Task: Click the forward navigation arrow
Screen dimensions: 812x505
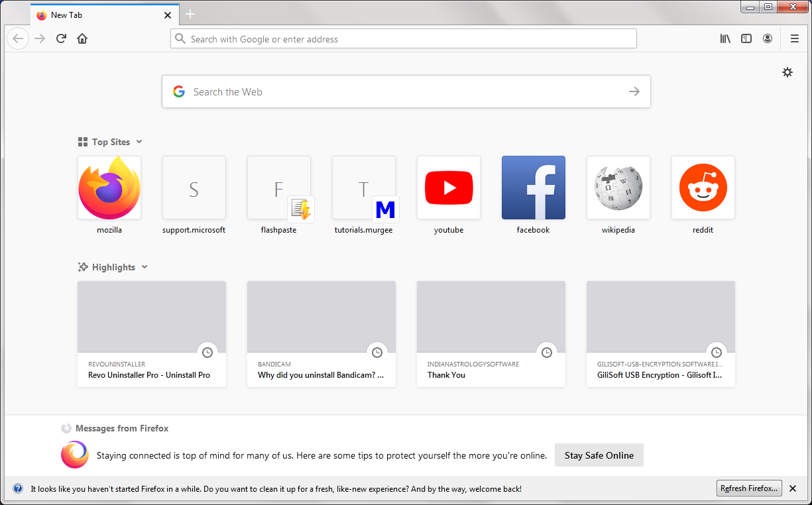Action: [40, 38]
